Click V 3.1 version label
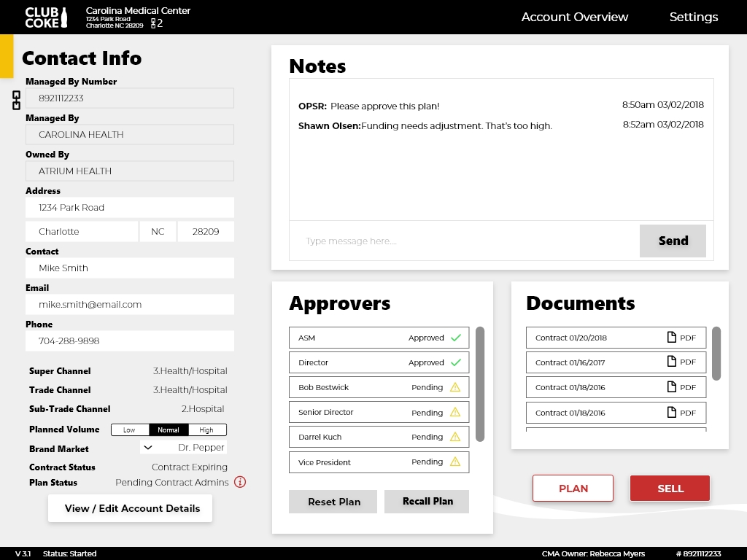 23,553
